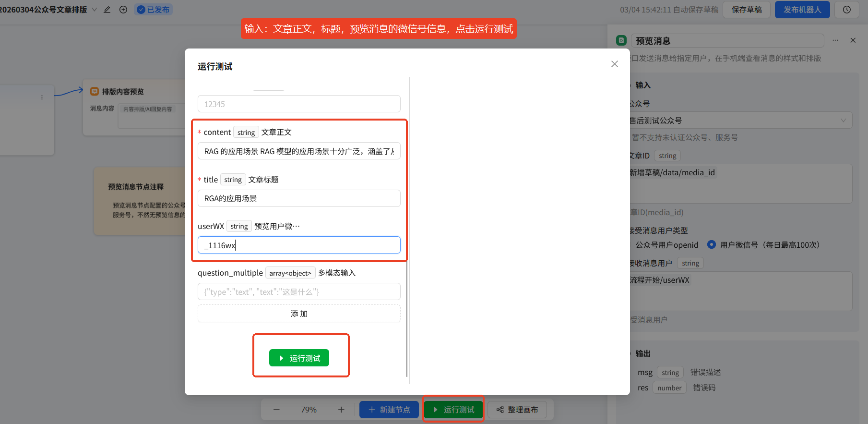The width and height of the screenshot is (868, 424).
Task: Click green 运行测试 button inside dialog
Action: tap(299, 358)
